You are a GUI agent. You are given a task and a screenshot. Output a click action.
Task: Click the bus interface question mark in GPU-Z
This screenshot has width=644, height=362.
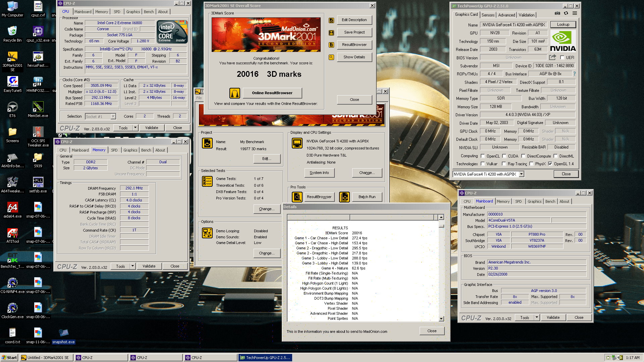coord(574,74)
